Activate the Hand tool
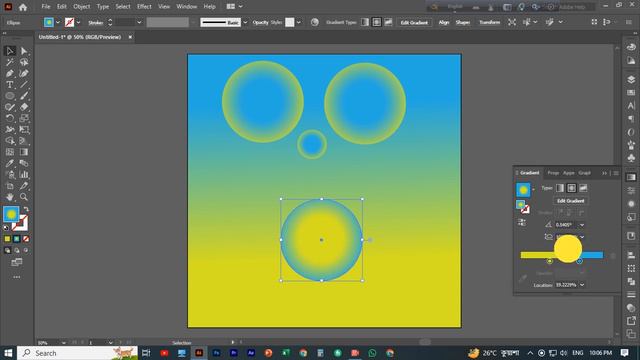640x360 pixels. click(10, 197)
